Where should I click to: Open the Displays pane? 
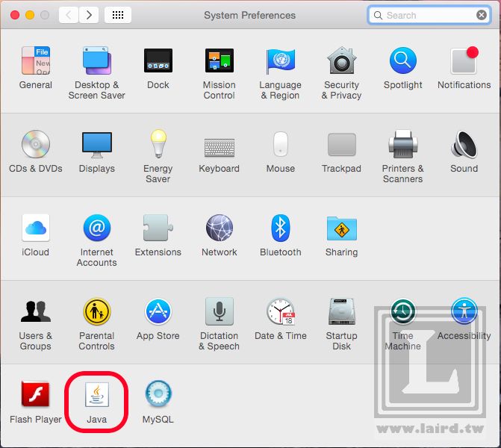point(97,144)
